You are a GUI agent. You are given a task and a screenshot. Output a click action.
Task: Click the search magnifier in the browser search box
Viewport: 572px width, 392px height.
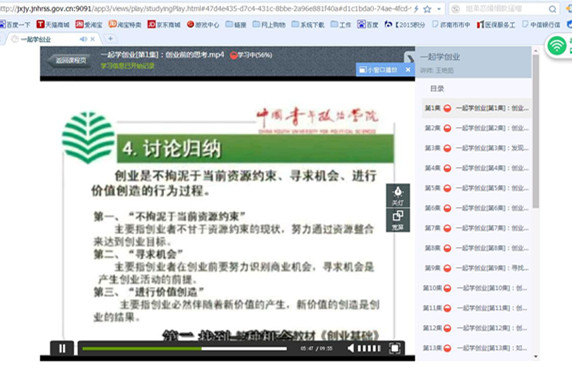(552, 9)
